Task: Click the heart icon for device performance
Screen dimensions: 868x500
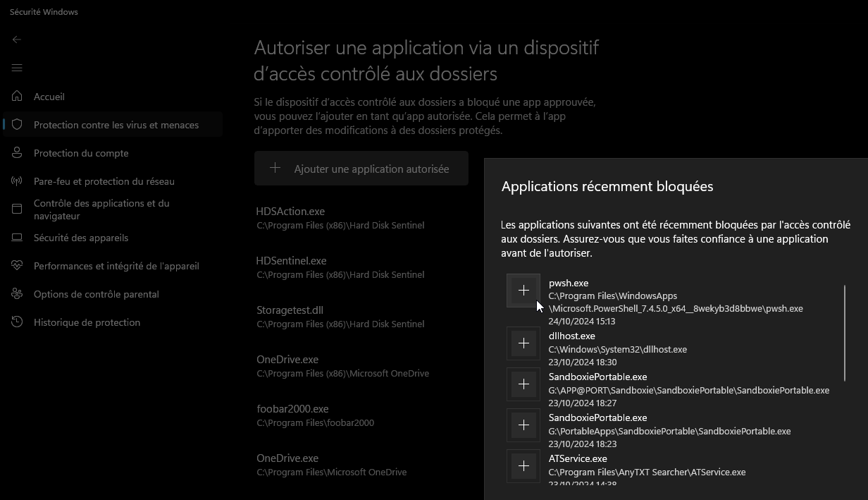Action: pos(17,266)
